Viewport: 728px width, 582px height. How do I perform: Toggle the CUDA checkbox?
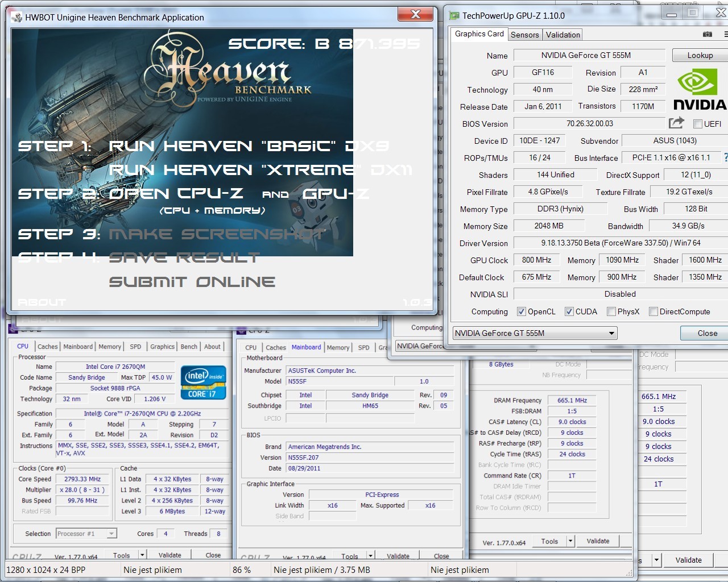click(x=569, y=311)
